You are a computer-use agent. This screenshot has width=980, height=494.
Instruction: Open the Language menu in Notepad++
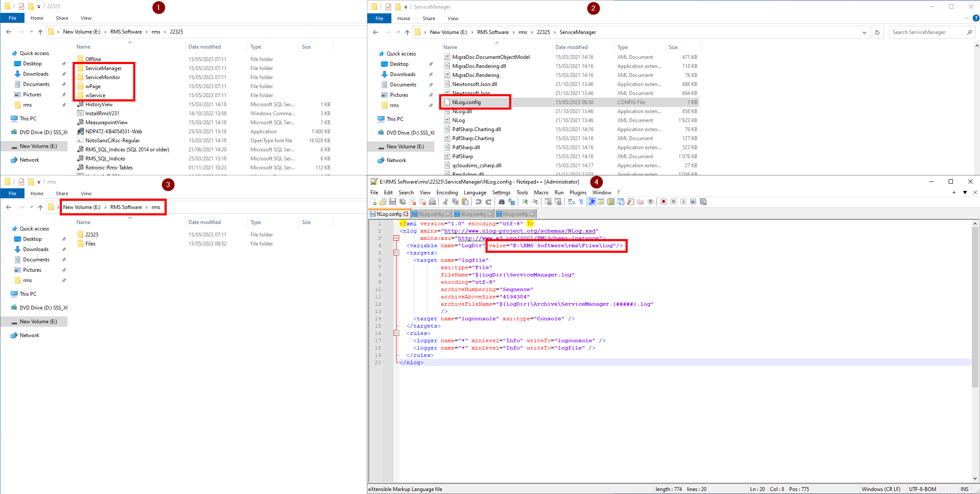475,193
